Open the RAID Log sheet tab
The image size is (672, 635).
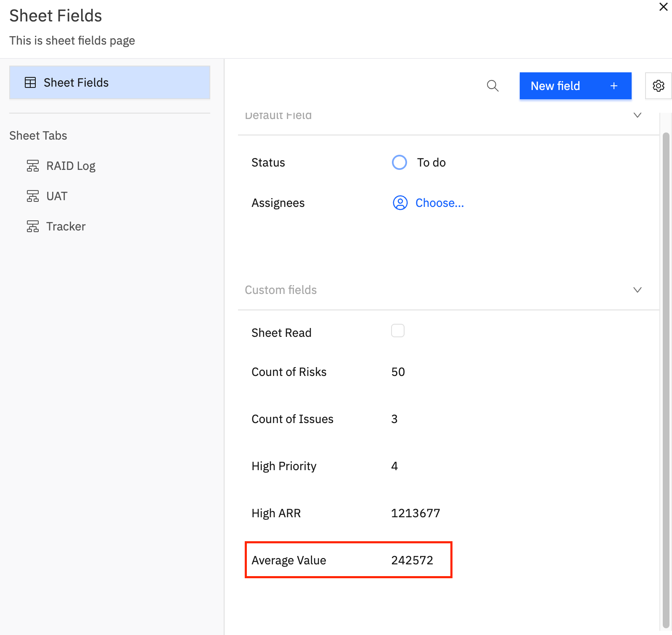71,166
